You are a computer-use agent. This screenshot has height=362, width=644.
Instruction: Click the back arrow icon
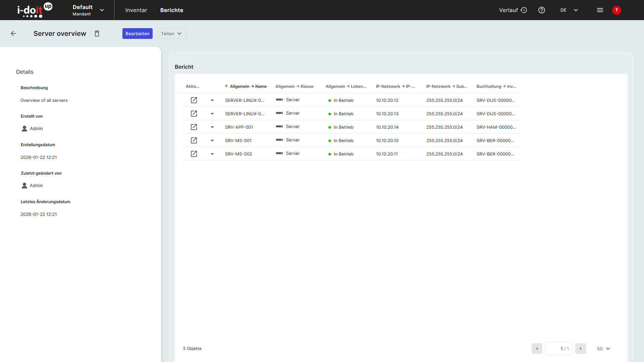coord(13,34)
